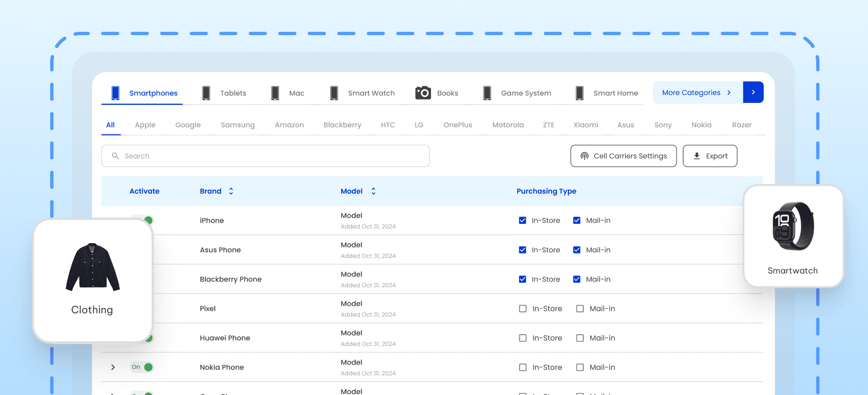868x395 pixels.
Task: Click the search magnifier icon
Action: click(x=115, y=156)
